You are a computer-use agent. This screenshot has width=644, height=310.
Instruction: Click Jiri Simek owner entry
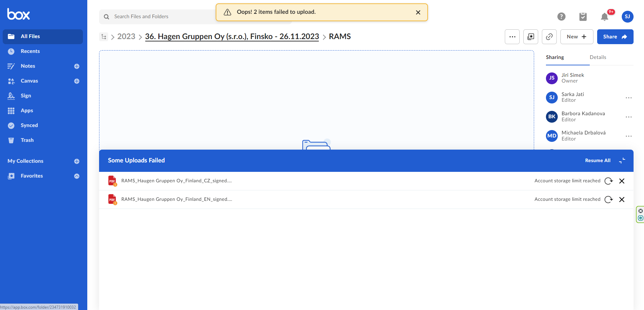pos(573,78)
